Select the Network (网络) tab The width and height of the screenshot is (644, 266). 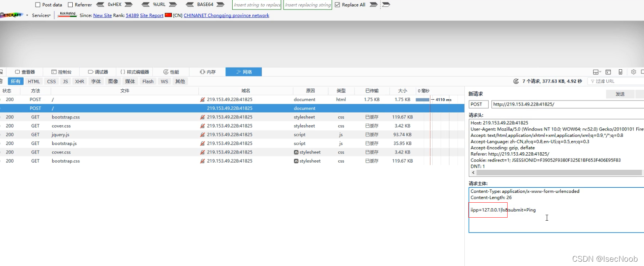[244, 72]
